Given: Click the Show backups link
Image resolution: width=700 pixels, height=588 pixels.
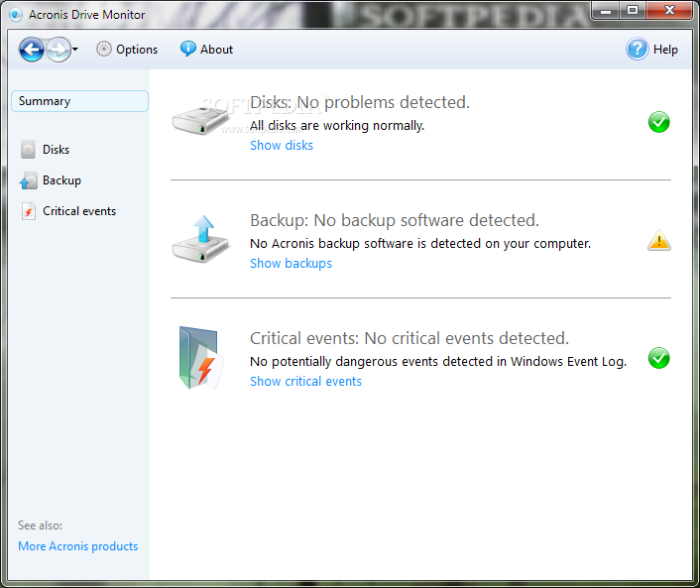Looking at the screenshot, I should [291, 264].
